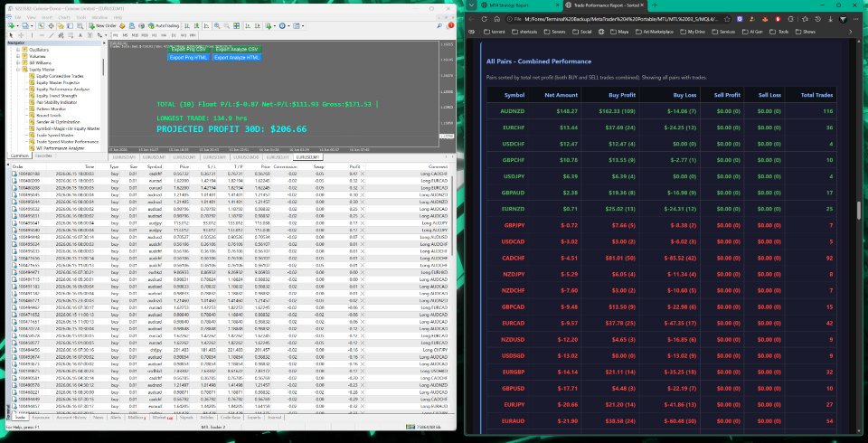Viewport: 868px width, 443px height.
Task: Open the browser tab search dropdown
Action: 471,5
